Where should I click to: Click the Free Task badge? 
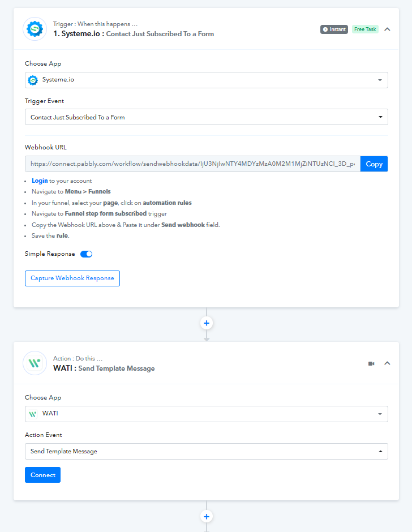[365, 29]
